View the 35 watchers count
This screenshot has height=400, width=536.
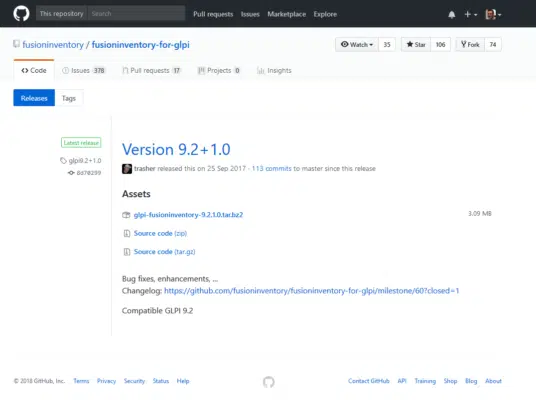point(387,44)
